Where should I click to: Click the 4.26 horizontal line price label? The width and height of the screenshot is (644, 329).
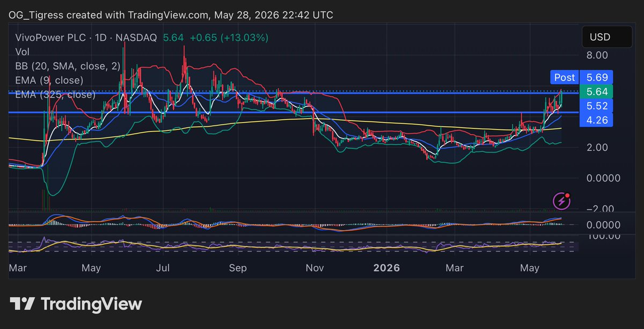coord(596,120)
